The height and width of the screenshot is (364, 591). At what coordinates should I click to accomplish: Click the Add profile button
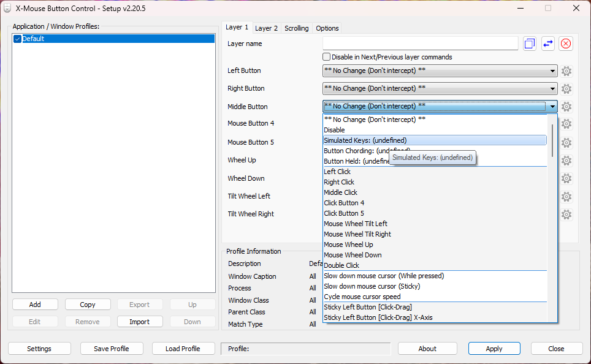pyautogui.click(x=35, y=305)
